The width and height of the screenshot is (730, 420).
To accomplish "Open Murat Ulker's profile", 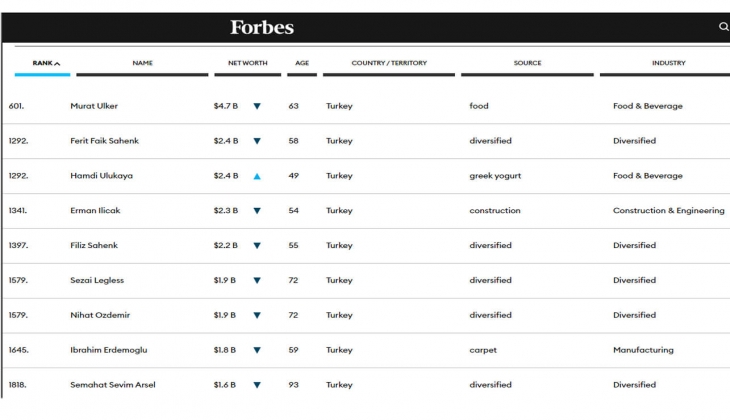I will 94,106.
